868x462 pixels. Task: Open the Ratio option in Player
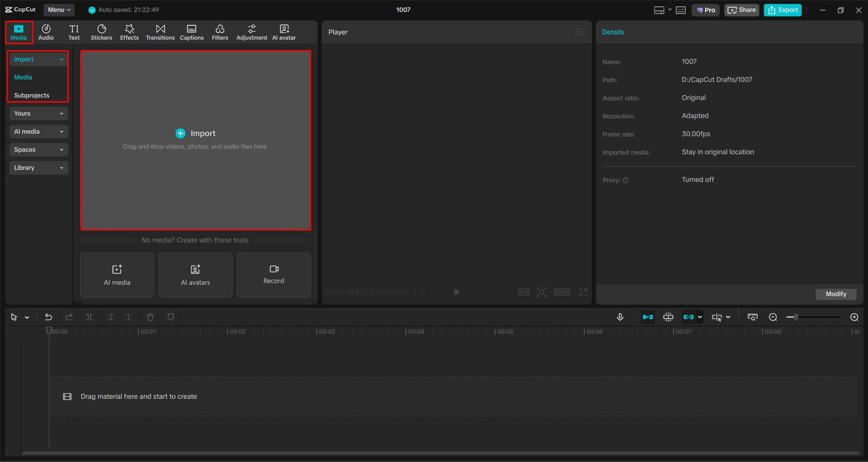(562, 292)
